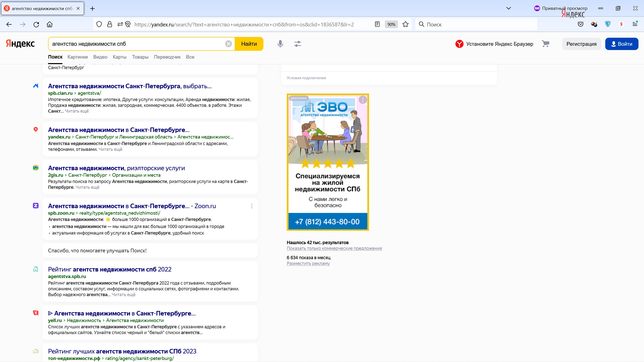This screenshot has height=362, width=644.
Task: Open the ad banner options dots
Action: [363, 100]
